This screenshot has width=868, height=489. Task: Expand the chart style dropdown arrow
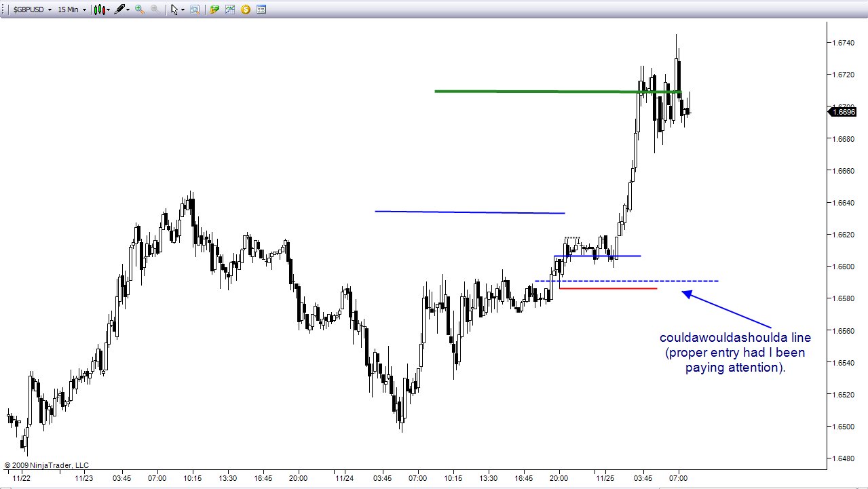coord(109,9)
